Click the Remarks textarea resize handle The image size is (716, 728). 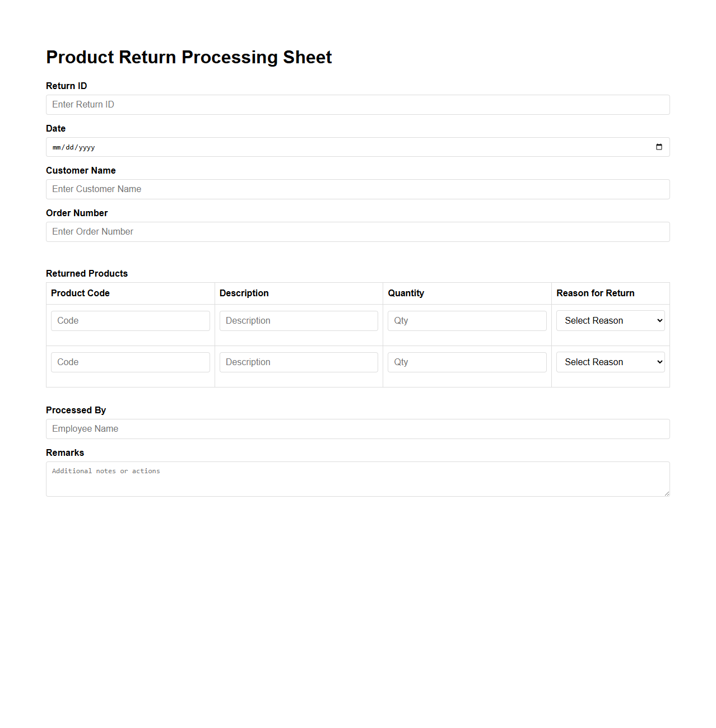tap(667, 493)
